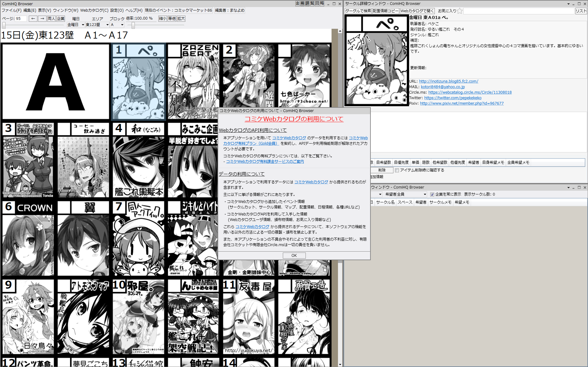Screen dimensions: 588x367
Task: Open the pixiv member link
Action: click(x=462, y=103)
